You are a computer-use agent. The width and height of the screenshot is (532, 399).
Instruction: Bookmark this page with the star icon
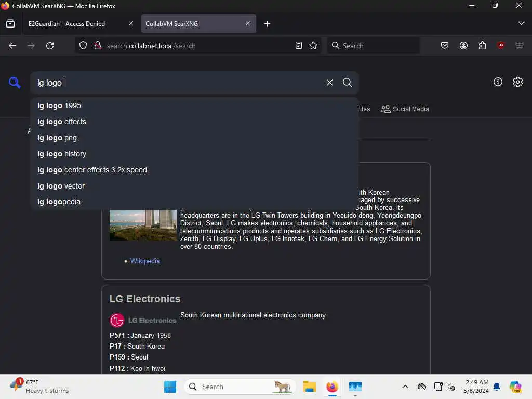coord(313,46)
